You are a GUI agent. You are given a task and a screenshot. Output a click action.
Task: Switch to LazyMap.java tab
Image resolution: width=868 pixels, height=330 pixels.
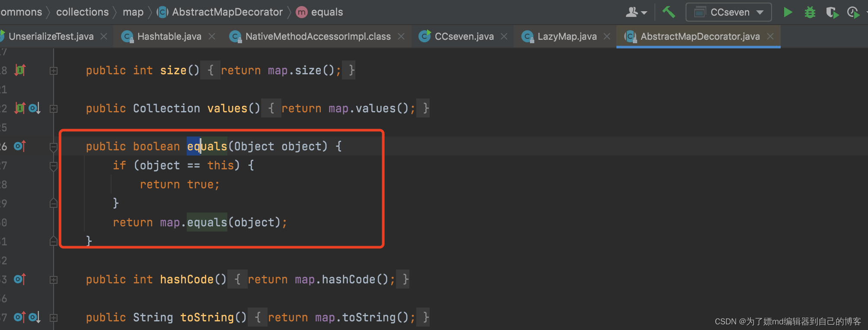[x=567, y=36]
